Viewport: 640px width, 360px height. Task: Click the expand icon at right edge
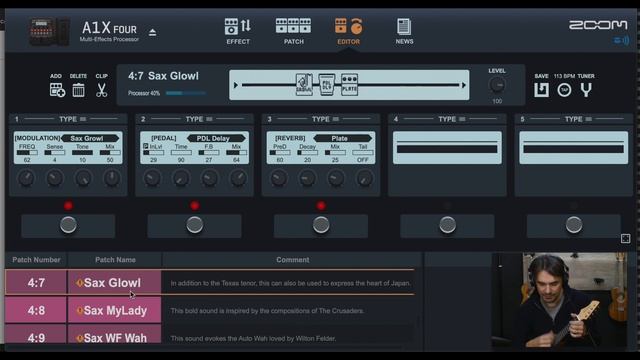click(x=625, y=238)
